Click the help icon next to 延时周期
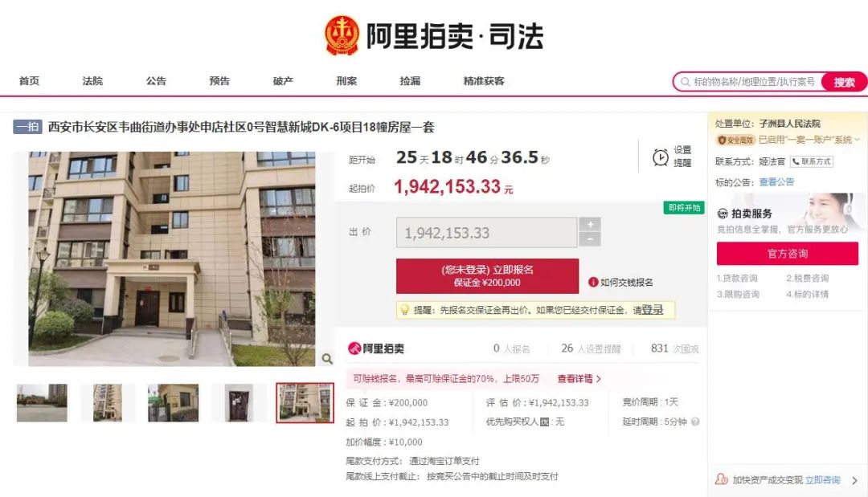Image resolution: width=868 pixels, height=497 pixels. click(x=695, y=422)
